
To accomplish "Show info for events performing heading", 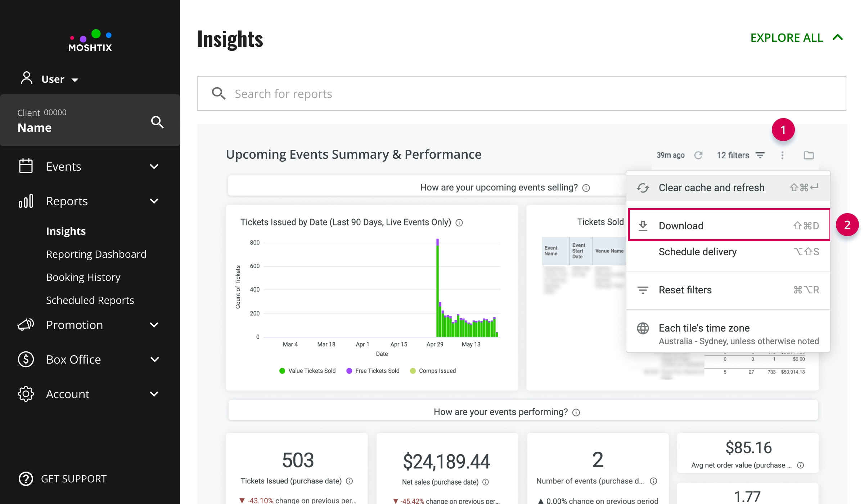I will [x=576, y=413].
